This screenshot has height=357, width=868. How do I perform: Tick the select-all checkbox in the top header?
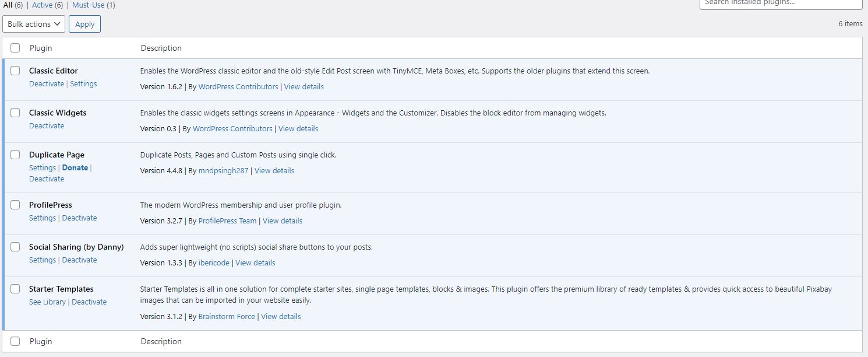tap(15, 48)
